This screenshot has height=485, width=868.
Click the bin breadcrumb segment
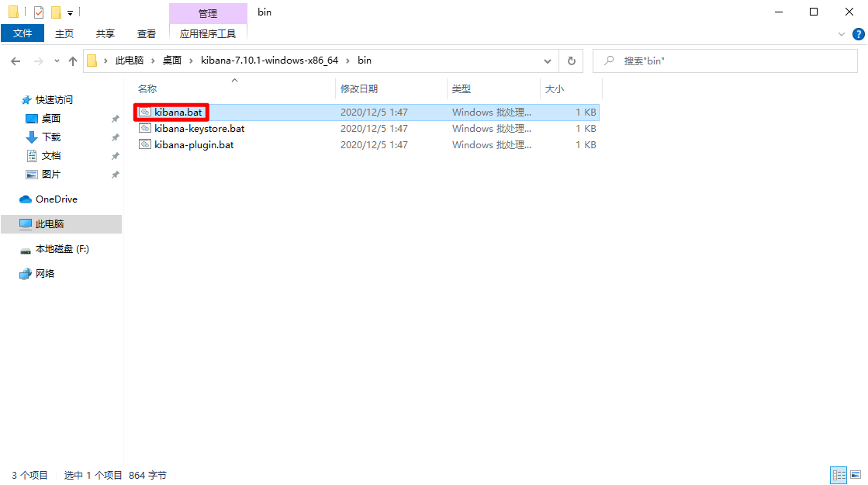pos(365,61)
